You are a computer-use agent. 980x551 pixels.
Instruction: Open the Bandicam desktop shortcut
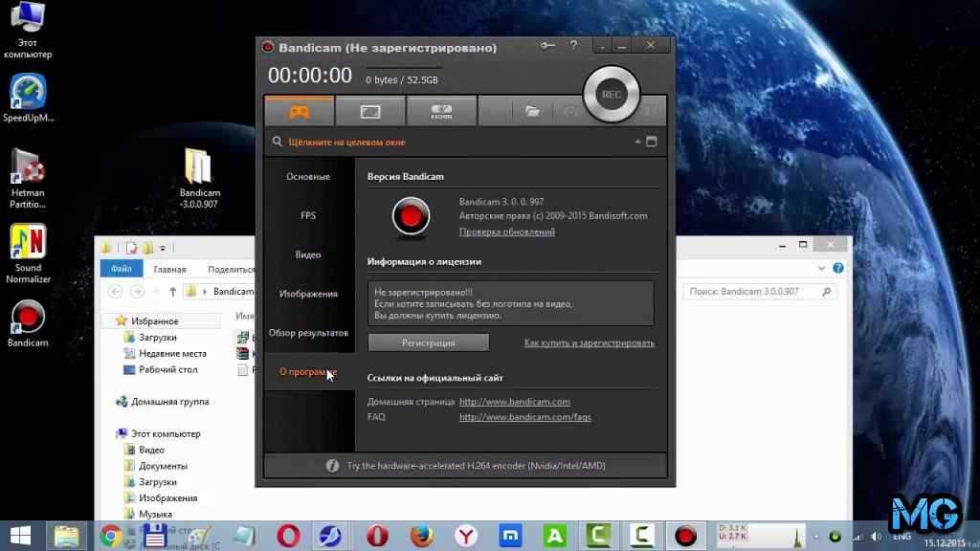28,323
